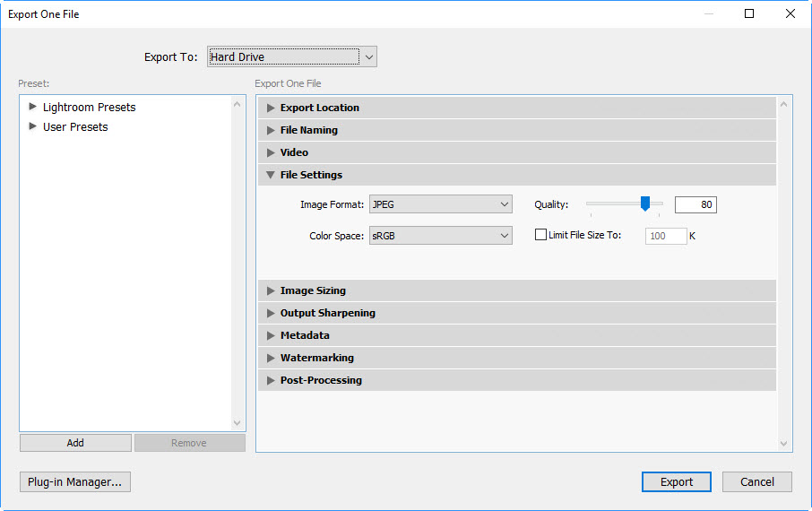The image size is (812, 511).
Task: Open the Image Format dropdown
Action: (441, 204)
